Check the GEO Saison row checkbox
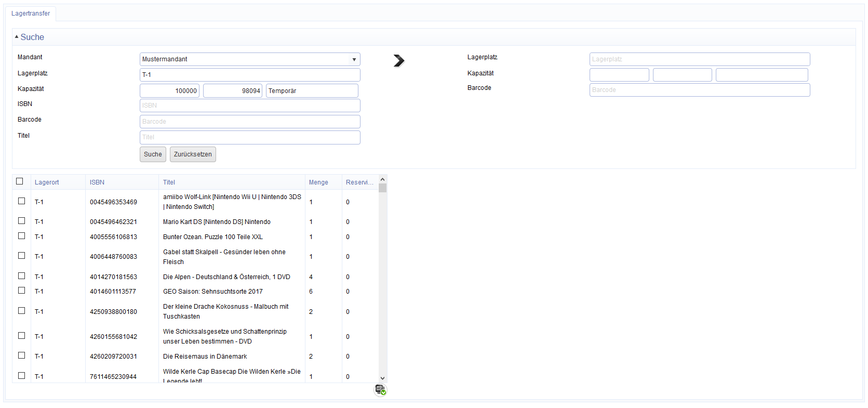This screenshot has width=868, height=408. pos(22,291)
